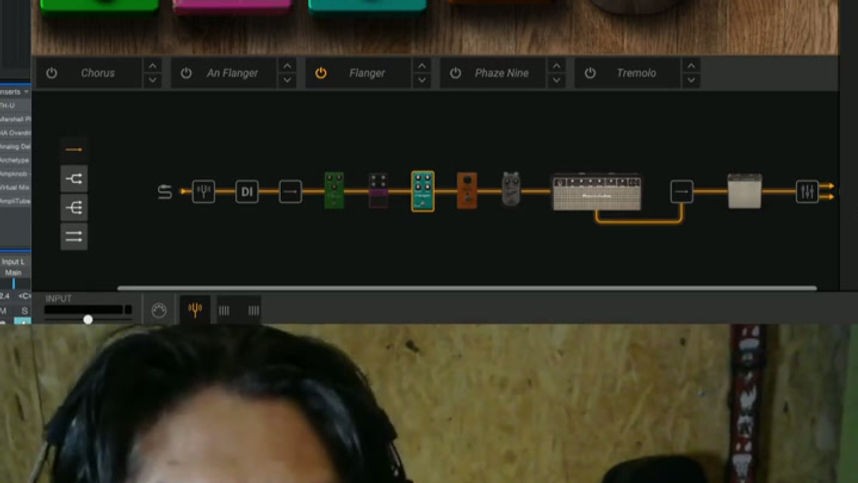Click the horizontal scrollbar under signal chain
The width and height of the screenshot is (858, 483).
coord(467,288)
